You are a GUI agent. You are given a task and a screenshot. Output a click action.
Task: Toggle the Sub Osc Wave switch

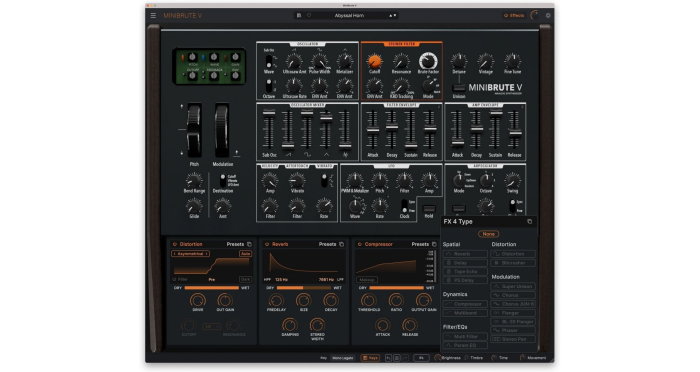[269, 61]
